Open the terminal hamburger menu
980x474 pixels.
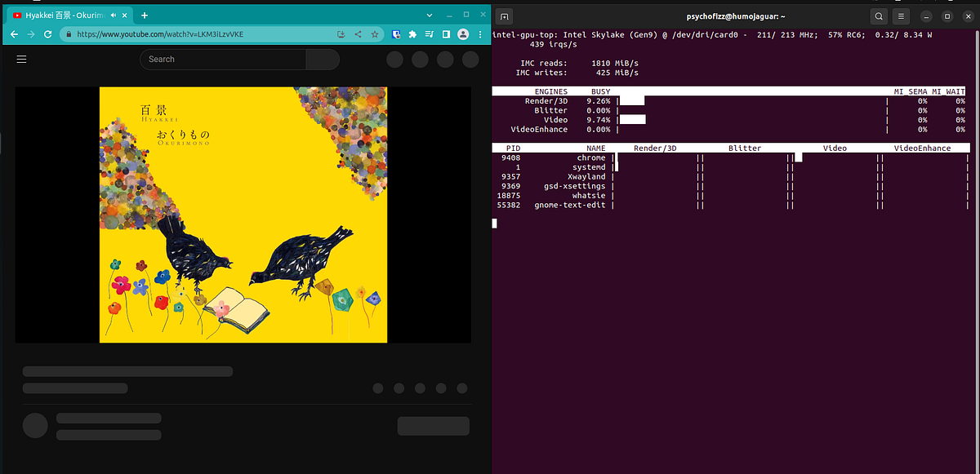902,16
